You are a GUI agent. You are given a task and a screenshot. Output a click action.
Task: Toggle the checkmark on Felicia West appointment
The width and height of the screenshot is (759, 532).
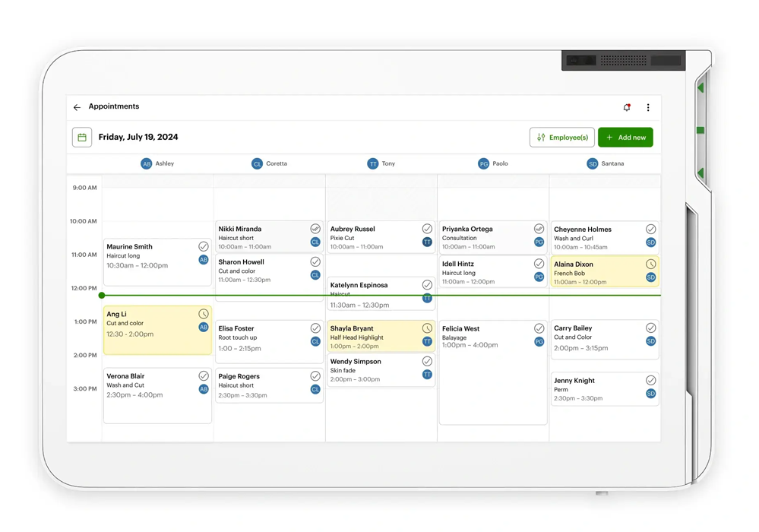click(x=539, y=328)
